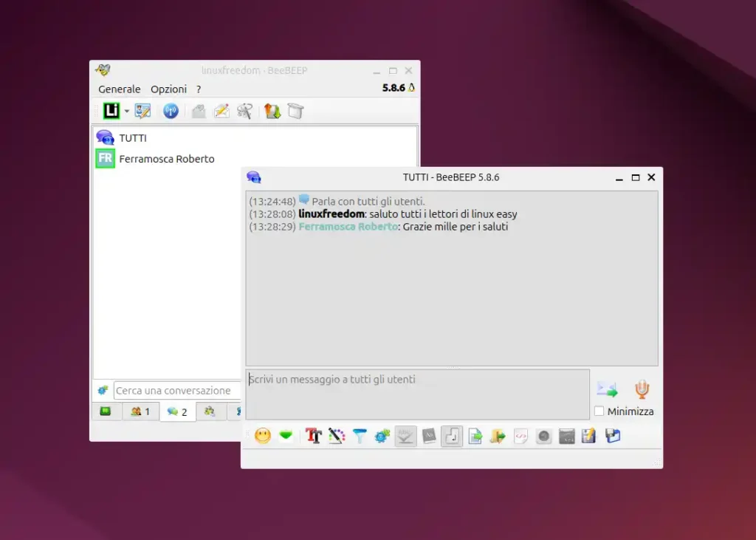Click the blue funnel filter icon
Screen dimensions: 756x540
pyautogui.click(x=360, y=437)
